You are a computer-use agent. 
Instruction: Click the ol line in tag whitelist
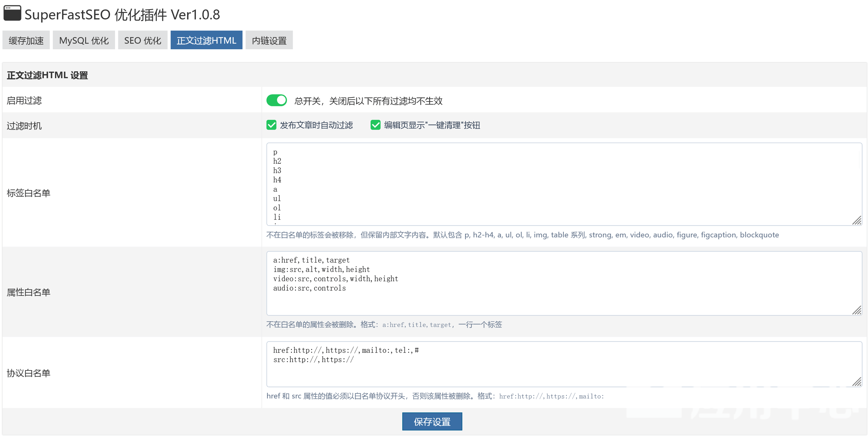[x=277, y=208]
